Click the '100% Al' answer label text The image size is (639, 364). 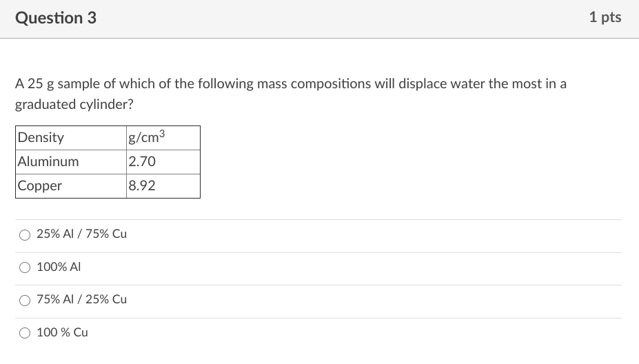tap(59, 267)
